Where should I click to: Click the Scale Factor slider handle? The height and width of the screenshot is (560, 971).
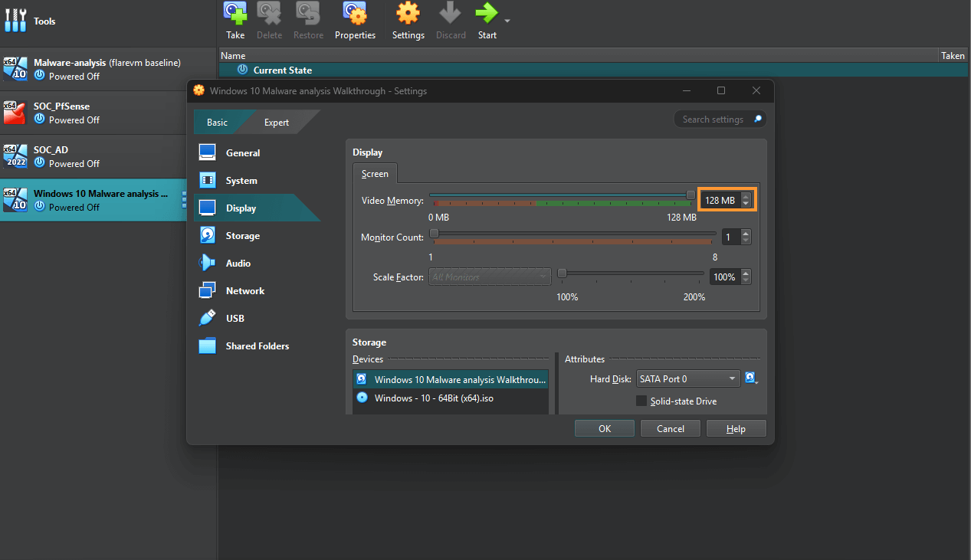pos(562,273)
